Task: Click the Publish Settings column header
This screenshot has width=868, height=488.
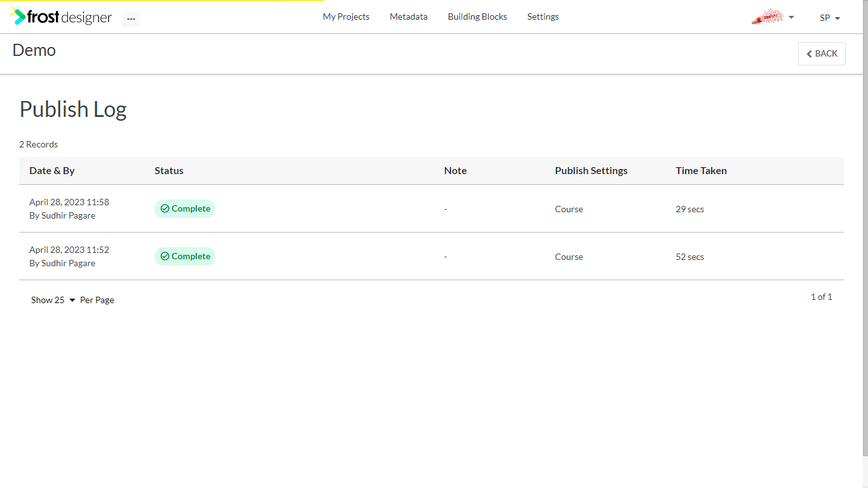Action: coord(591,170)
